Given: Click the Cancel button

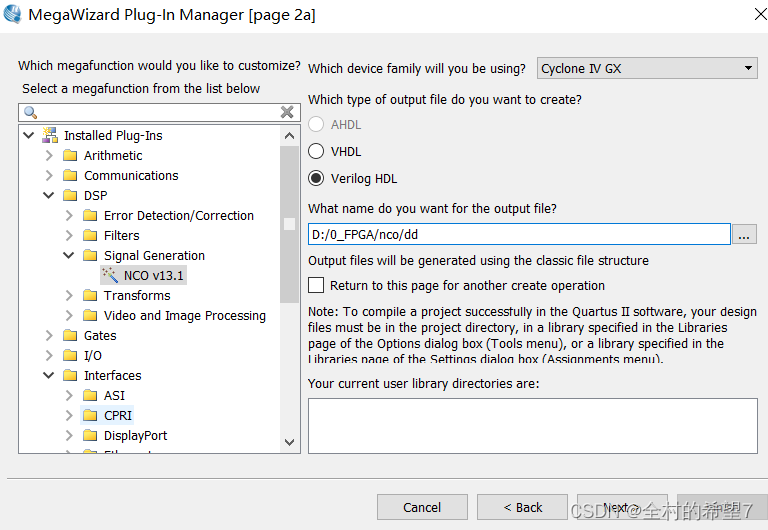Looking at the screenshot, I should click(422, 507).
